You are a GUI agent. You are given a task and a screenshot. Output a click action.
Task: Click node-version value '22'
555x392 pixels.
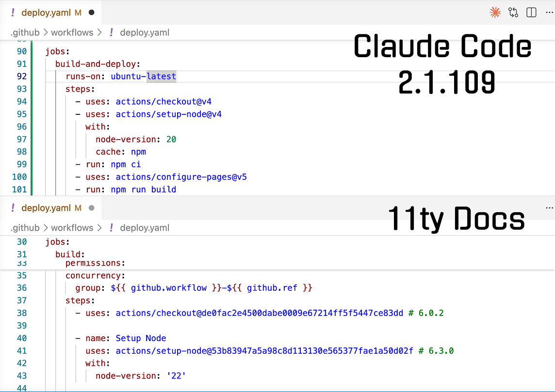(176, 376)
